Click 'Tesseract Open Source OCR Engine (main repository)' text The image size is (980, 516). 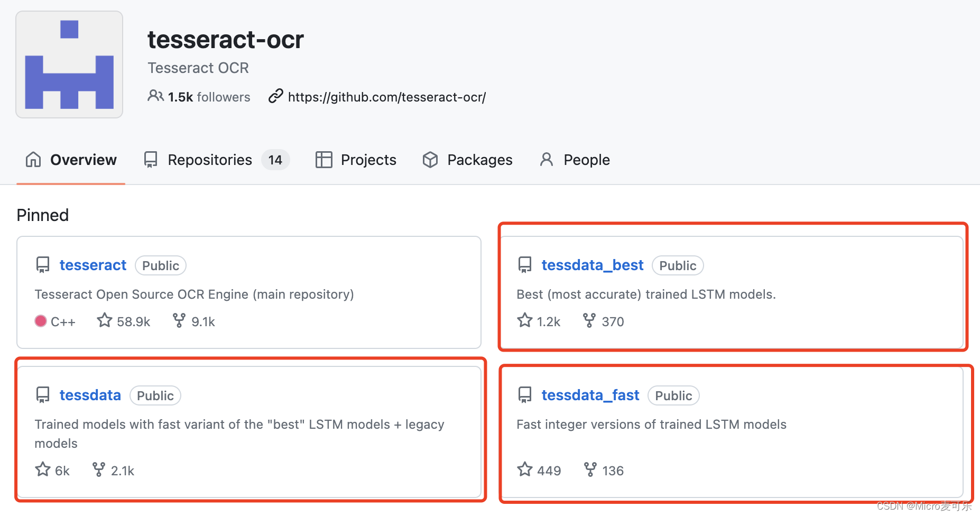point(195,294)
